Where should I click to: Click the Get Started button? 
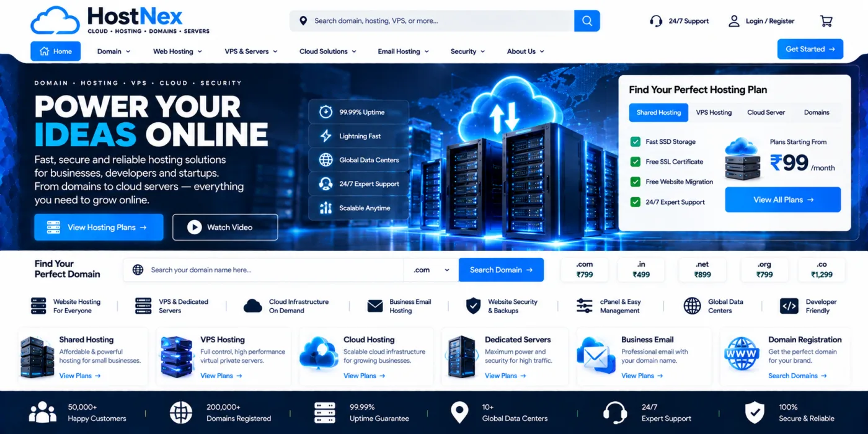point(810,49)
